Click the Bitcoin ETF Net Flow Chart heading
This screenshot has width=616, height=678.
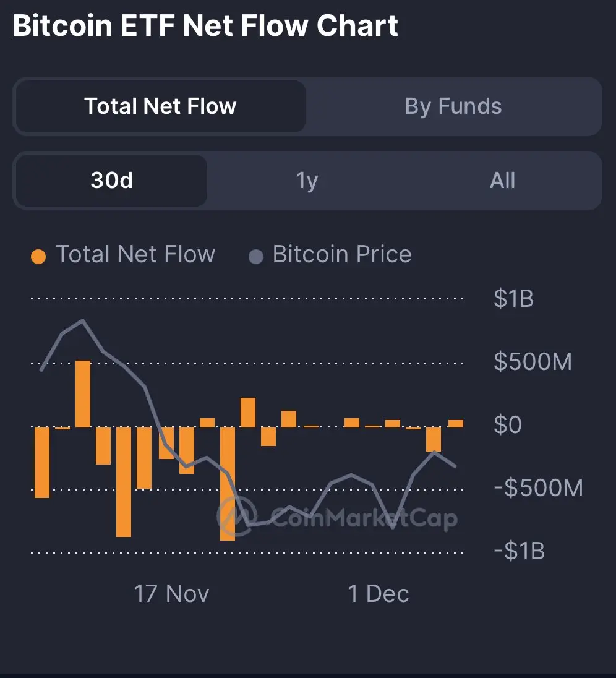(205, 27)
